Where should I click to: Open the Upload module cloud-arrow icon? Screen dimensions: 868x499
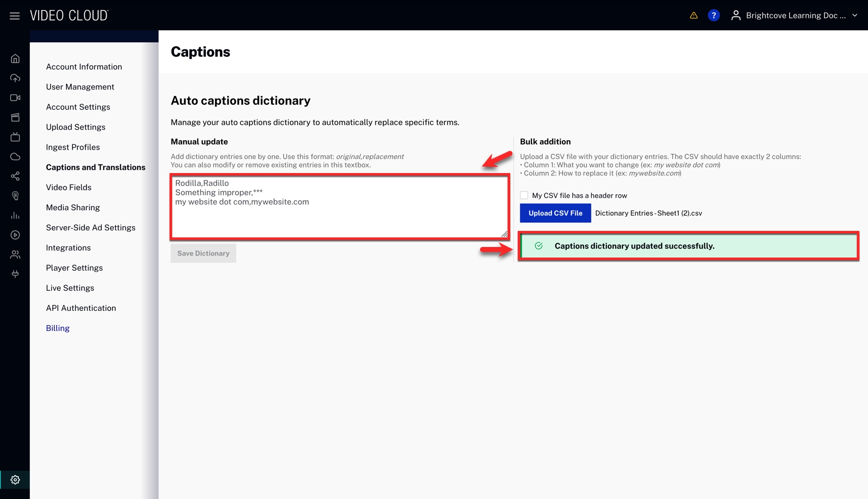pos(15,78)
